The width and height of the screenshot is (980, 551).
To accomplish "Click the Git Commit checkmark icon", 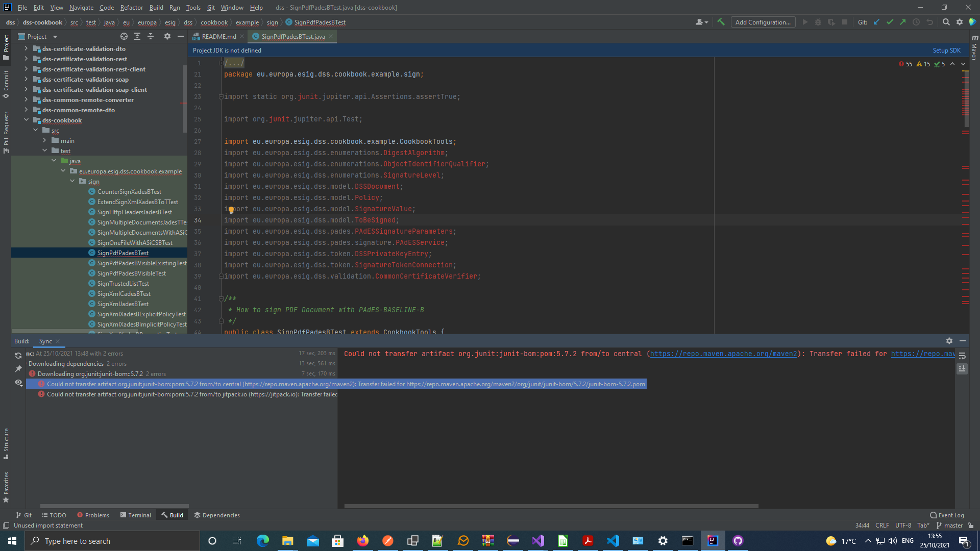I will coord(890,22).
